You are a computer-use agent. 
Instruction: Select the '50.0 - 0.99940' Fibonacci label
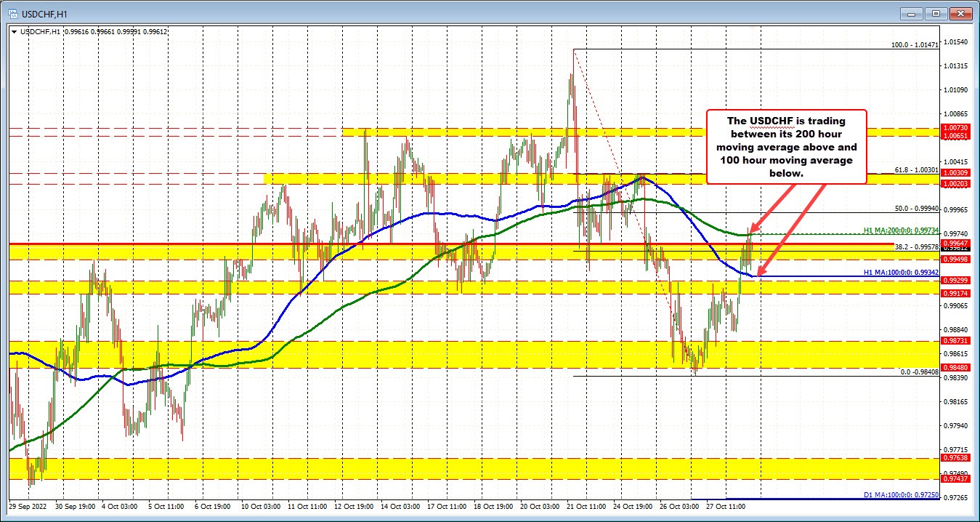pos(917,208)
